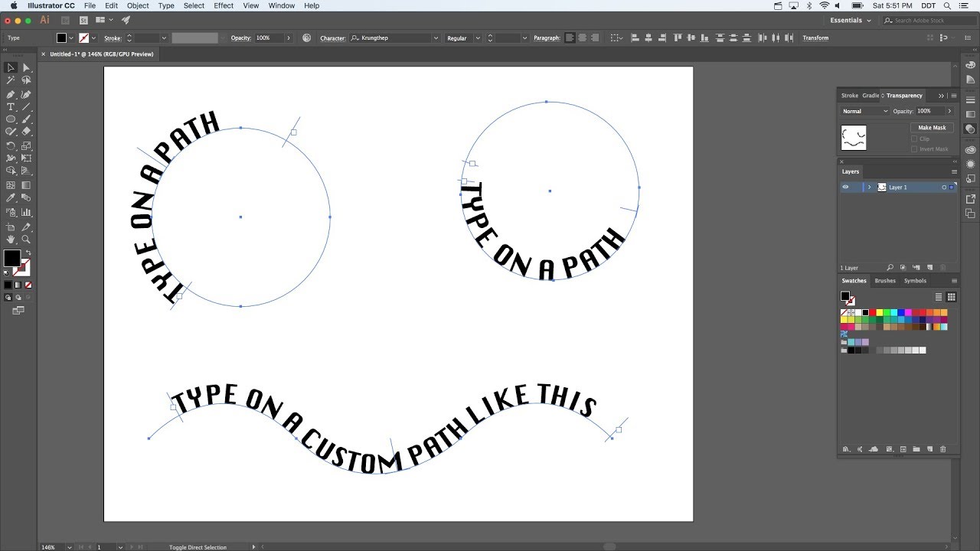Open the Object menu
The width and height of the screenshot is (980, 551).
click(x=138, y=5)
